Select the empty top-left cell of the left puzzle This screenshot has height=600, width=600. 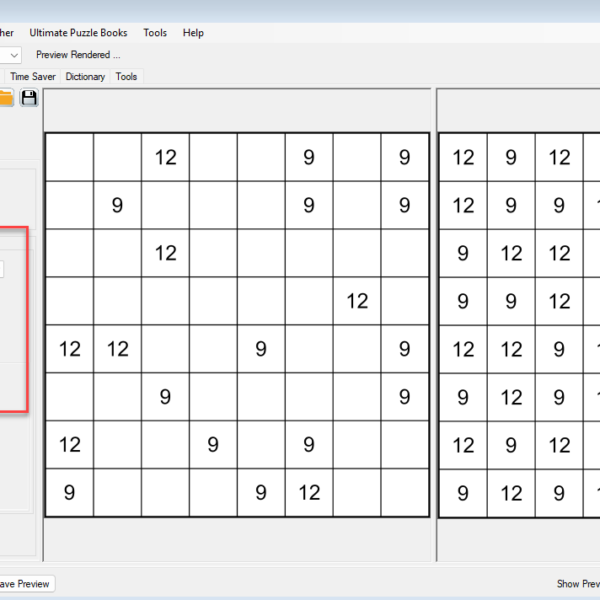[69, 157]
